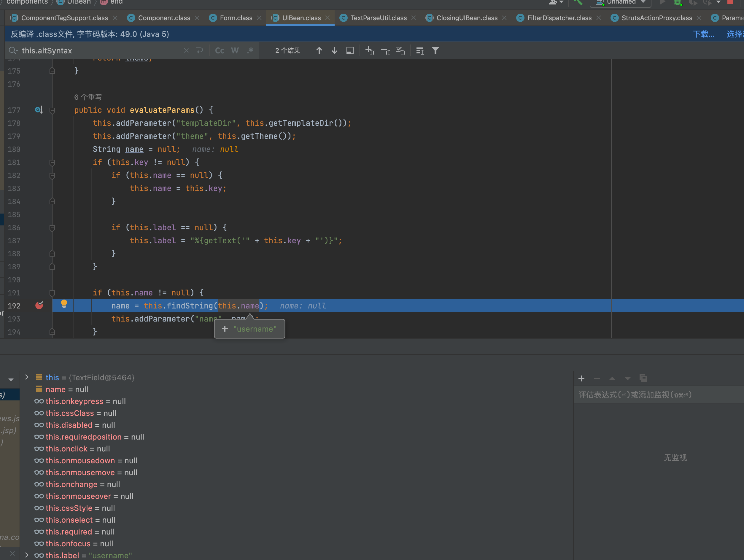This screenshot has height=560, width=744.
Task: Select the this.onmousedown = null row
Action: pos(296,460)
